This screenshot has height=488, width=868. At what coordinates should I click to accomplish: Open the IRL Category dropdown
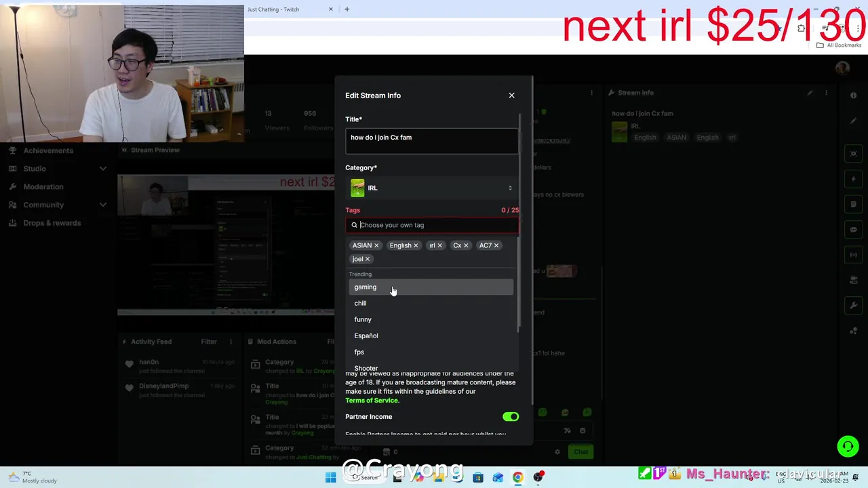pos(431,188)
